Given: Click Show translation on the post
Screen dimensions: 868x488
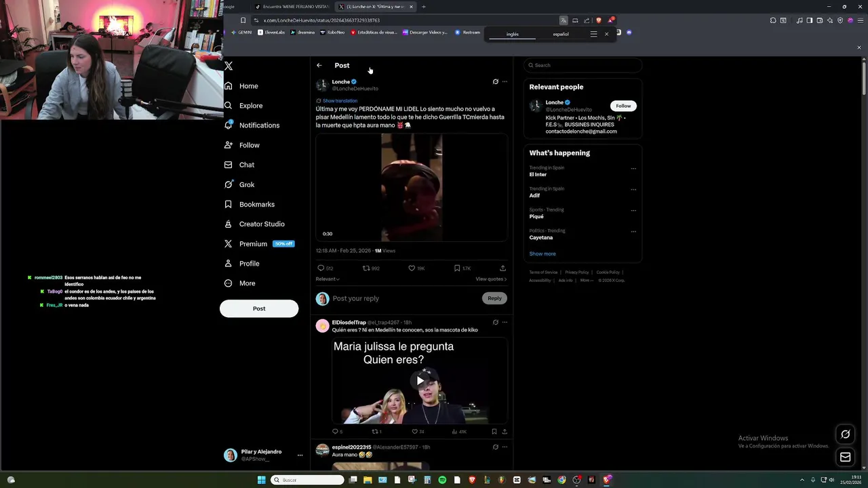Looking at the screenshot, I should (340, 101).
